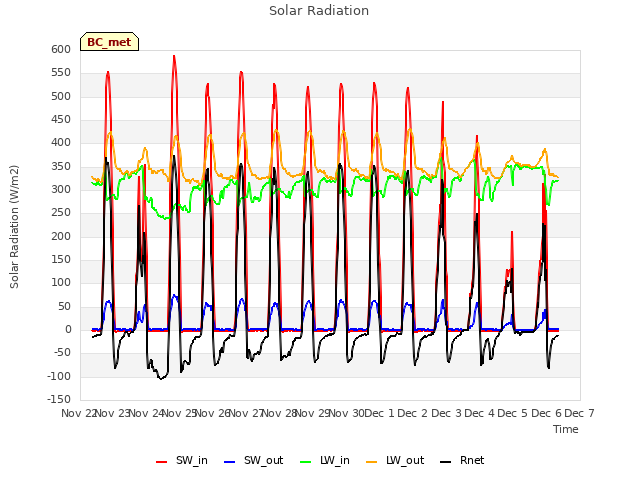Click the 300 y-axis tick label

pyautogui.click(x=61, y=189)
